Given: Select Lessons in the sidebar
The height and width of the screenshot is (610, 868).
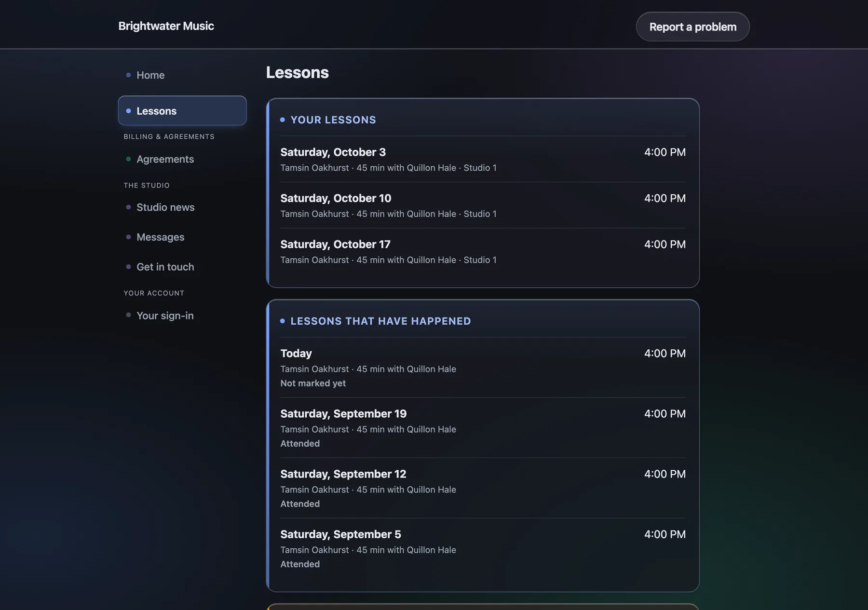Looking at the screenshot, I should (x=182, y=111).
